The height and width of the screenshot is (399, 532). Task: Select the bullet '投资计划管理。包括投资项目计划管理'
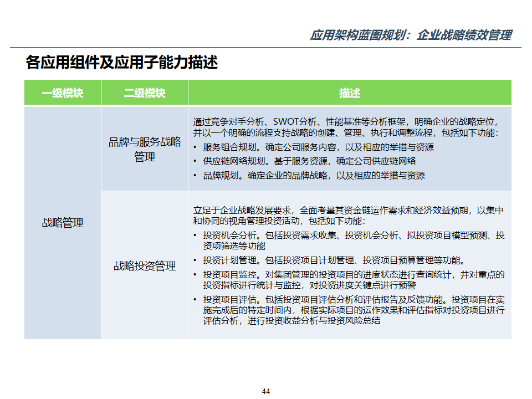[329, 260]
